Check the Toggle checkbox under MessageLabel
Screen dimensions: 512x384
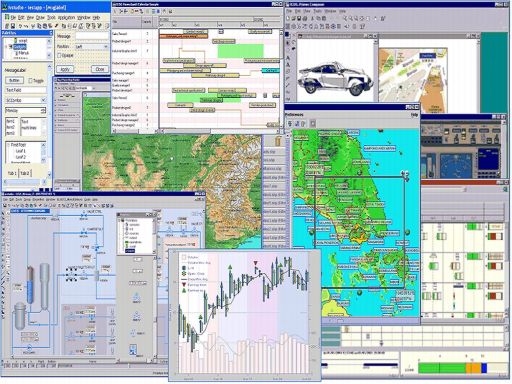point(30,80)
